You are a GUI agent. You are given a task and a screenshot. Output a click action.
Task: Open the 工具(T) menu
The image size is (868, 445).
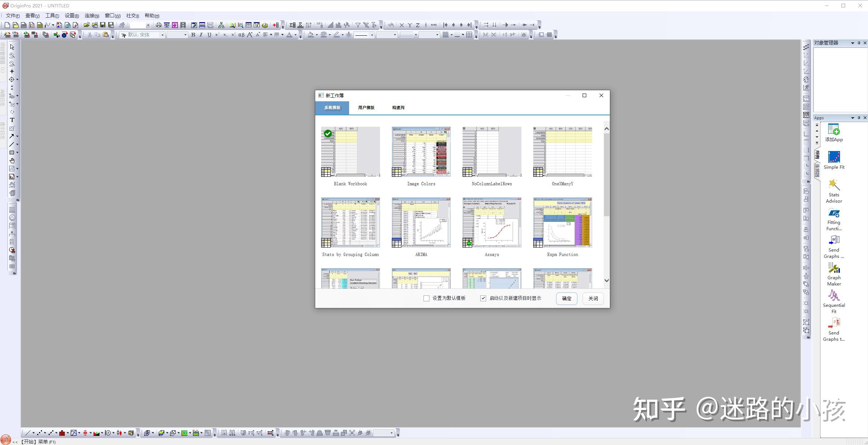tap(52, 15)
